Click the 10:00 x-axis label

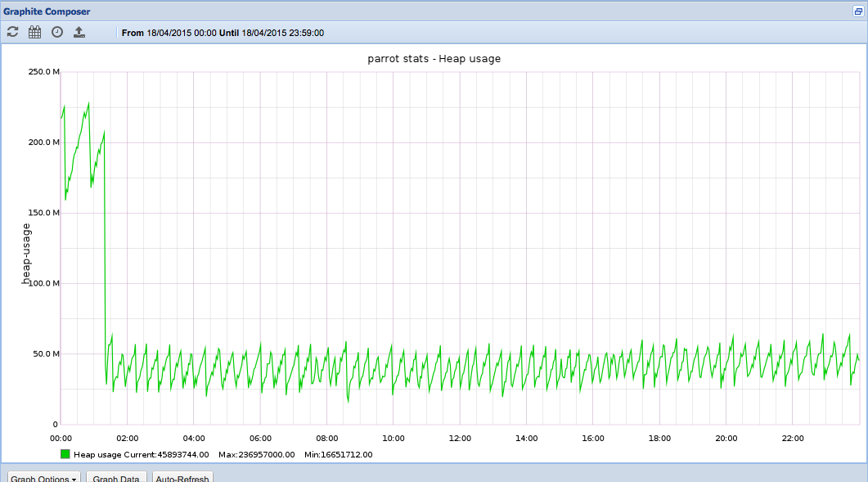(x=393, y=438)
